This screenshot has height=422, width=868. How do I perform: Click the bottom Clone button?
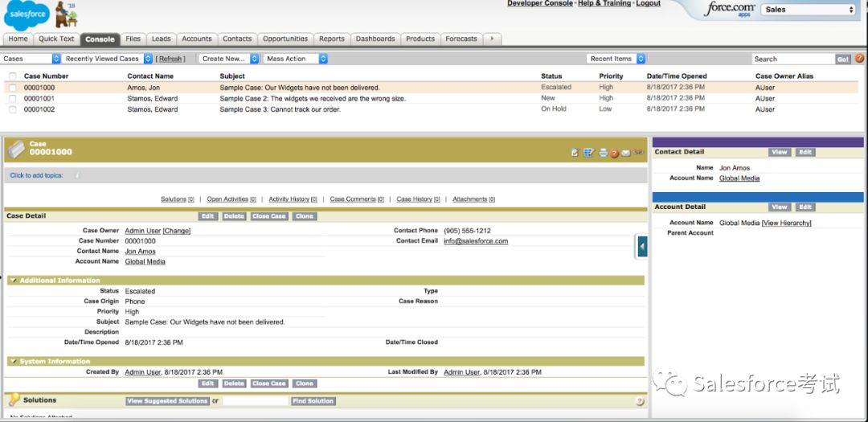[x=305, y=383]
